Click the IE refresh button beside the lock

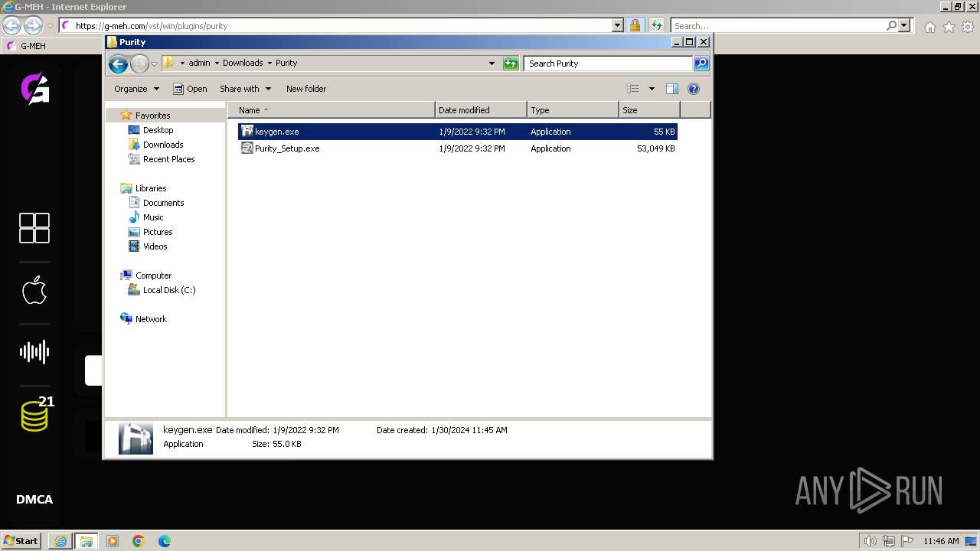click(656, 25)
